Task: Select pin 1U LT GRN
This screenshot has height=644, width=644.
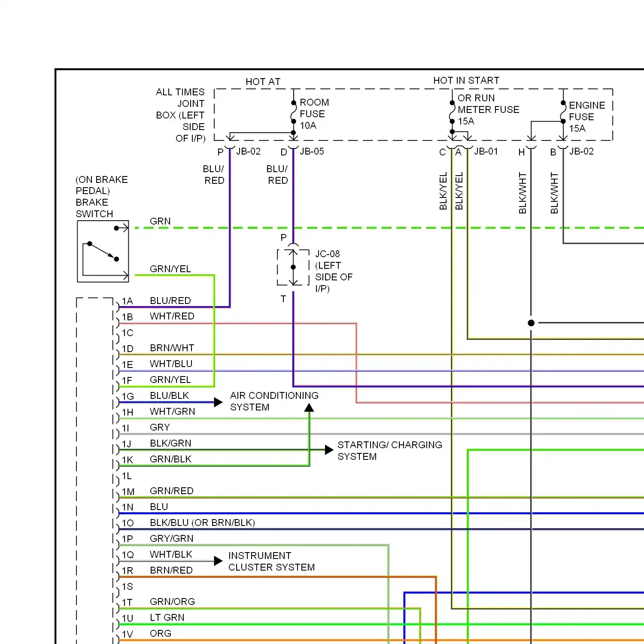Action: (153, 618)
